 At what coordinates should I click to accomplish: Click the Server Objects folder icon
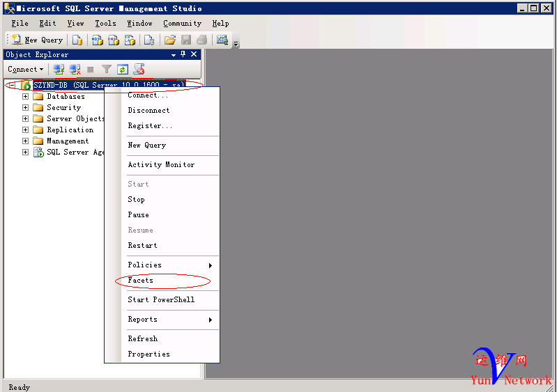click(x=38, y=118)
